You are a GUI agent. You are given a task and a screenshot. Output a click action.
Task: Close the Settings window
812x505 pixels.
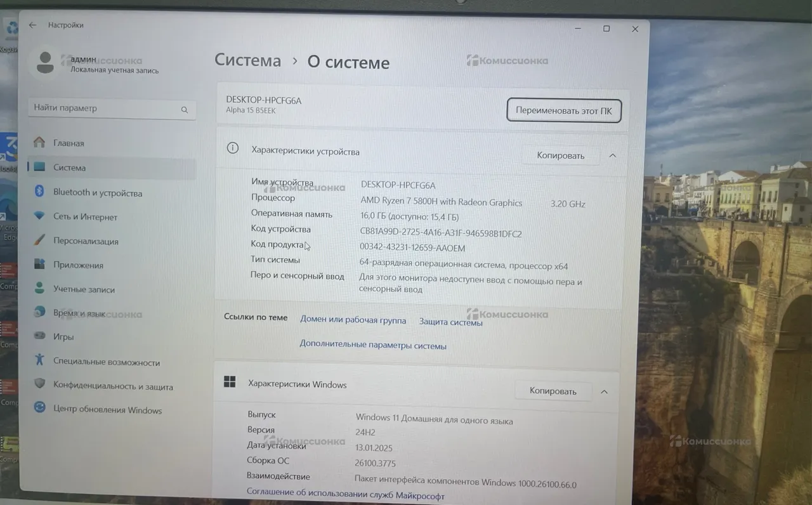click(x=635, y=29)
